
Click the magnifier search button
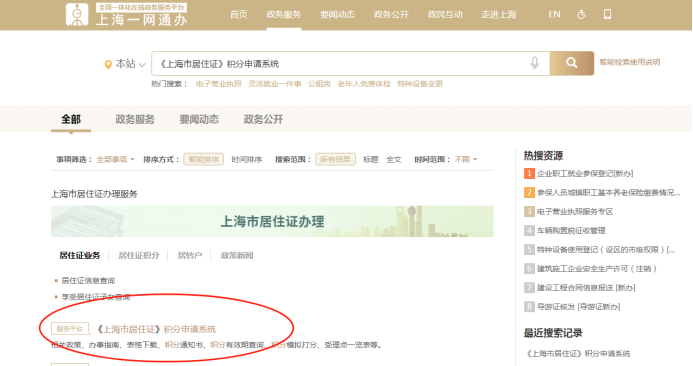(x=572, y=63)
